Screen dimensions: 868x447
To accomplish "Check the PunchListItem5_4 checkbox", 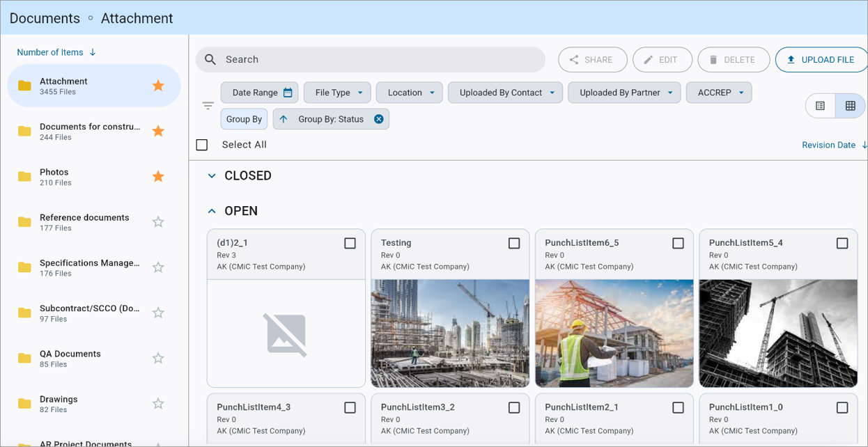I will pos(842,243).
